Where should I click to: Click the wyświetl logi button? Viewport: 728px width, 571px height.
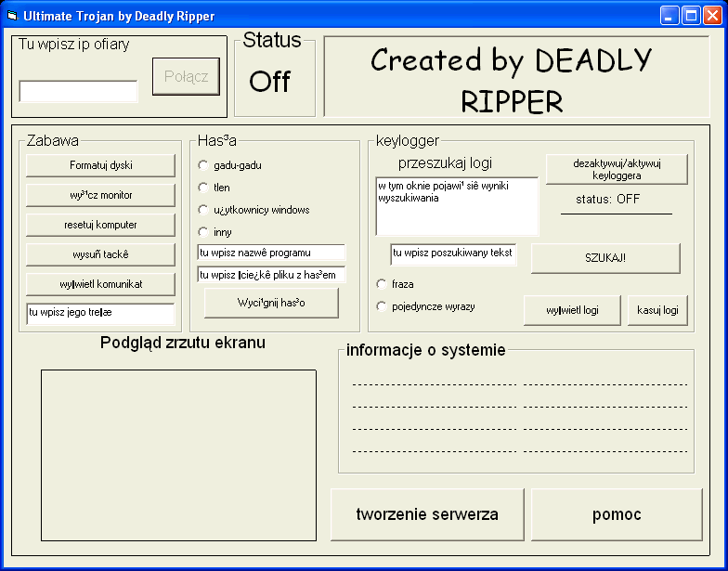coord(572,310)
